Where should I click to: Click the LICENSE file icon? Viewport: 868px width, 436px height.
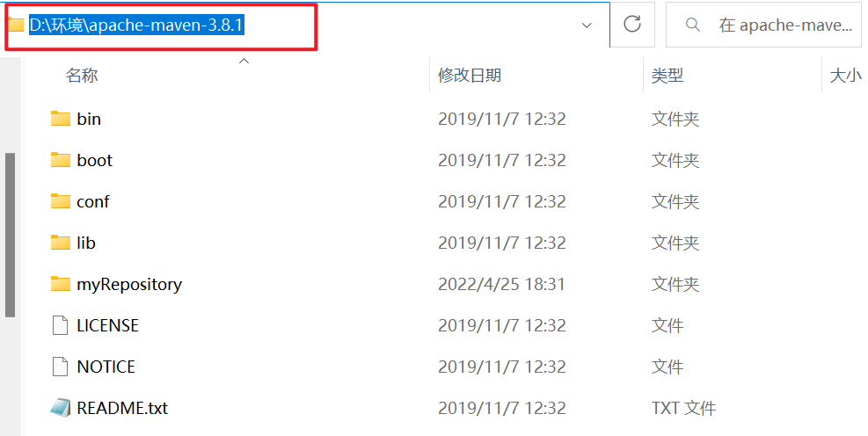(60, 325)
